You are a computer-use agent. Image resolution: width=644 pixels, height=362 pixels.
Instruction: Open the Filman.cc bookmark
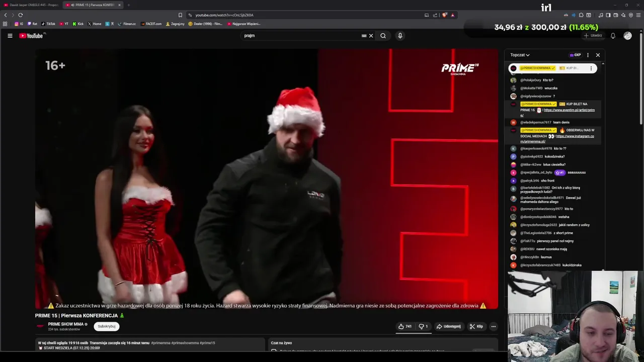coord(127,24)
